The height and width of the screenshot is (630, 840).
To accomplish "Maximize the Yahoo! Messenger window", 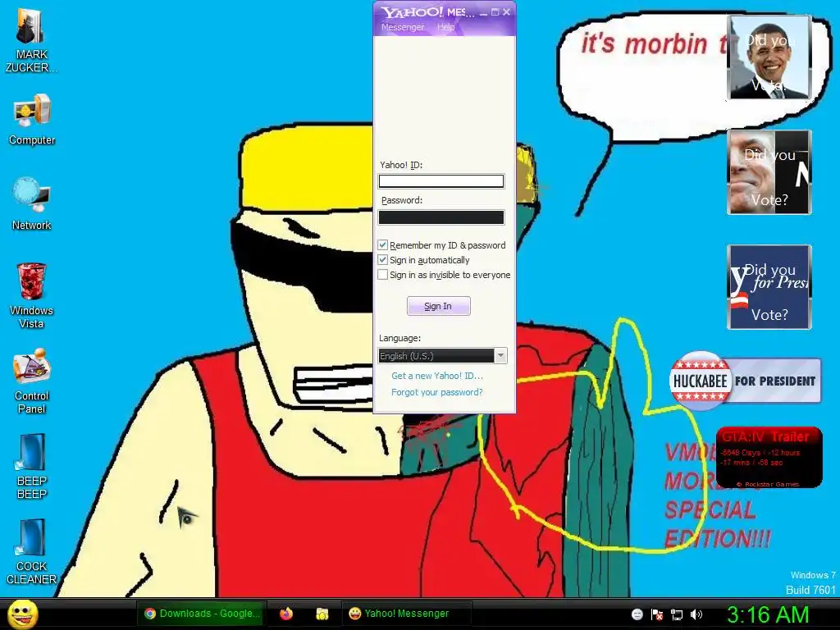I will pyautogui.click(x=495, y=12).
